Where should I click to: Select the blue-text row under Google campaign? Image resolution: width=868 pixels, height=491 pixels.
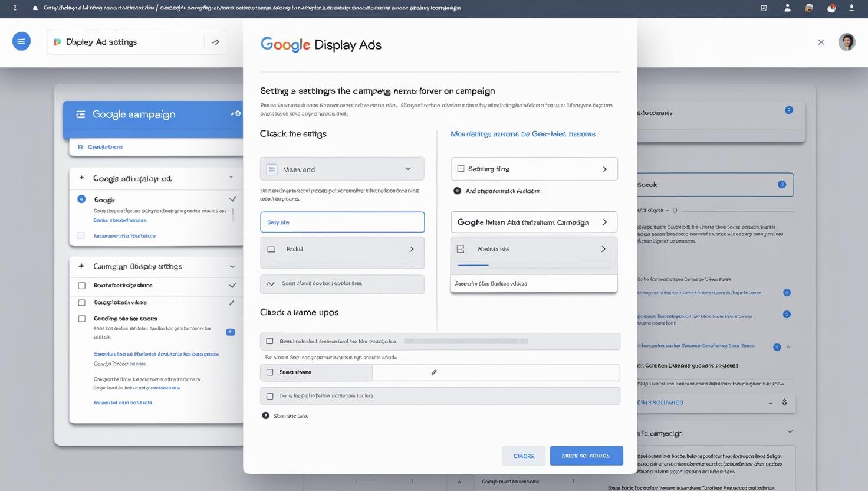click(x=156, y=147)
